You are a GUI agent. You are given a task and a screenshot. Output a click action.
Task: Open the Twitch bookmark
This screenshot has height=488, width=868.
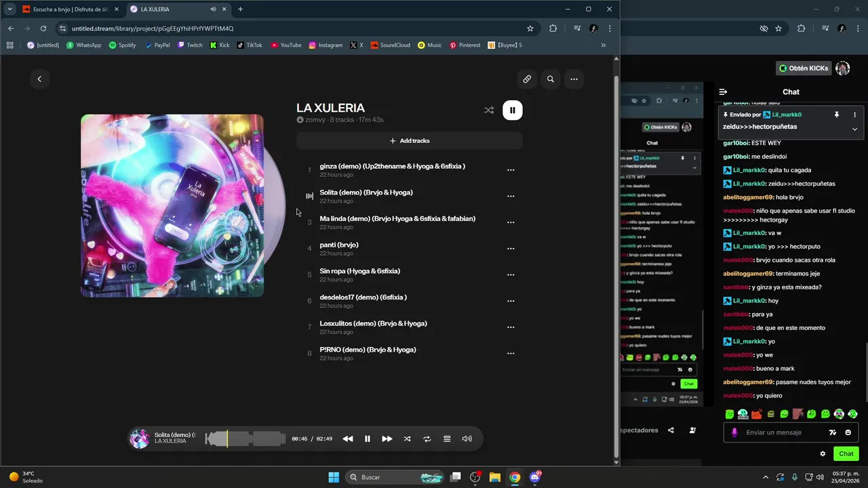(190, 45)
